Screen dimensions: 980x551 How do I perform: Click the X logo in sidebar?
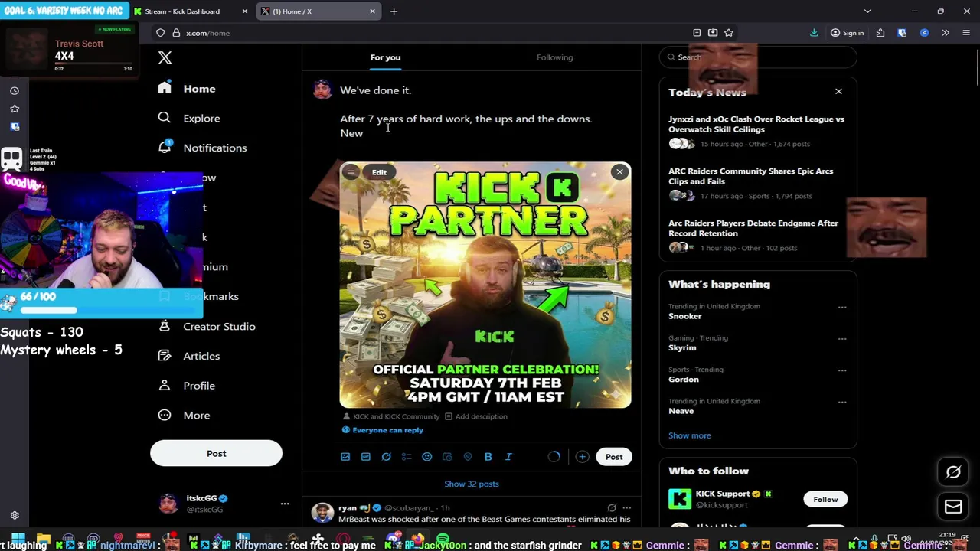point(165,57)
